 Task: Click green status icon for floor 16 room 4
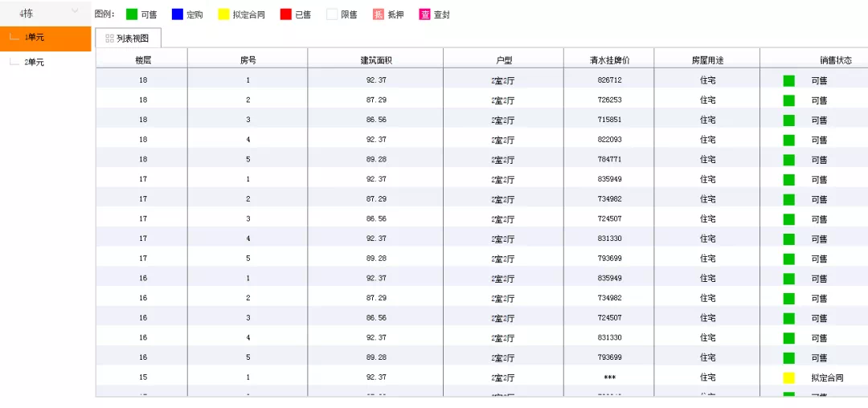789,338
